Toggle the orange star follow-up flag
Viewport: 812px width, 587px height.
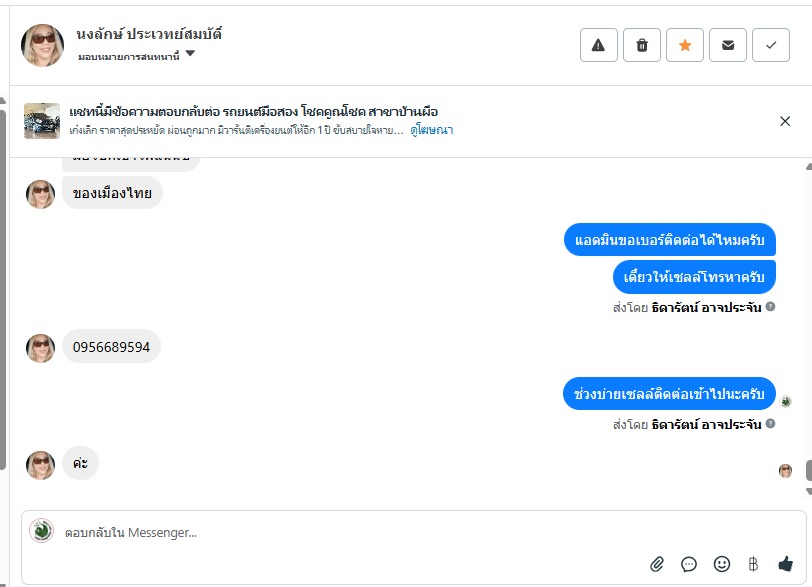pos(685,45)
